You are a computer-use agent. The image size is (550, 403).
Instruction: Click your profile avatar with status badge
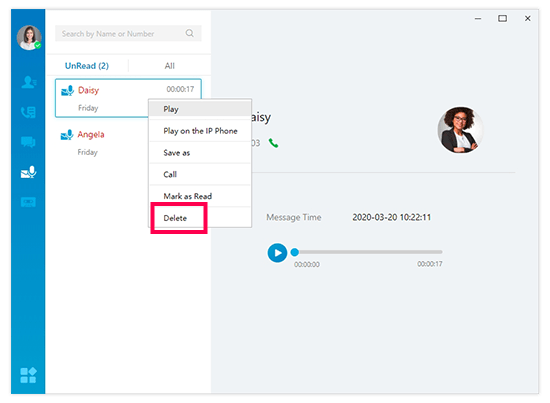pyautogui.click(x=29, y=38)
